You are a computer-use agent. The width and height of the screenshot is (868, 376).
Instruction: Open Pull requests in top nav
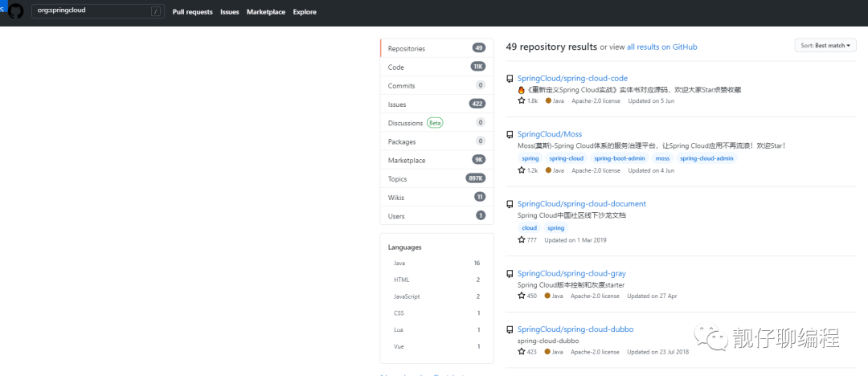click(x=193, y=11)
